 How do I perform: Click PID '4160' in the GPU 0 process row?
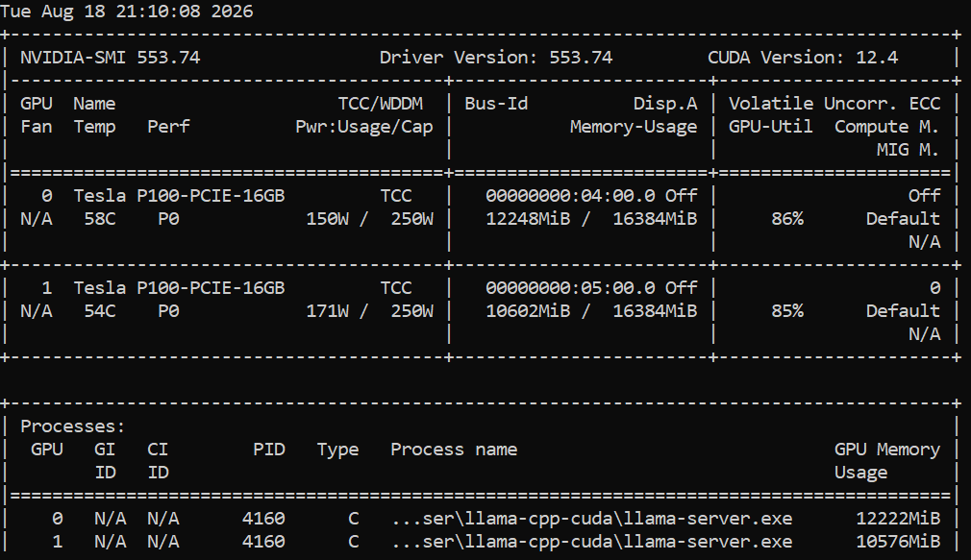coord(263,519)
